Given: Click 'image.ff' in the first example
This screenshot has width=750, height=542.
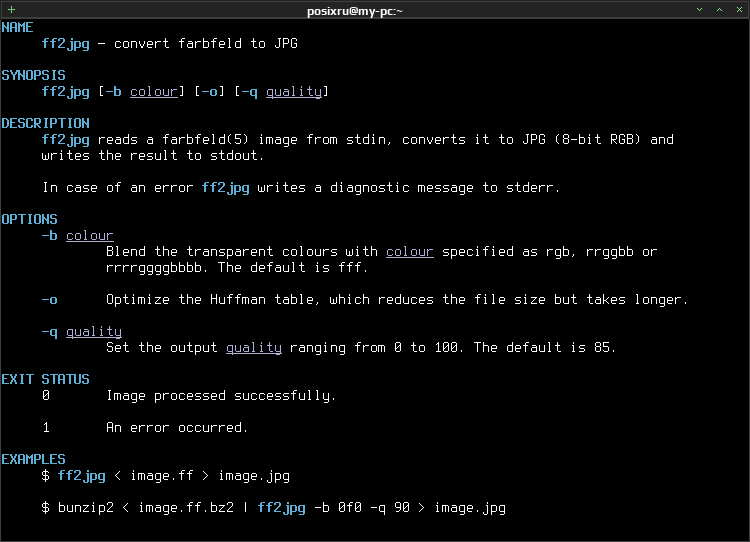Looking at the screenshot, I should [x=162, y=476].
